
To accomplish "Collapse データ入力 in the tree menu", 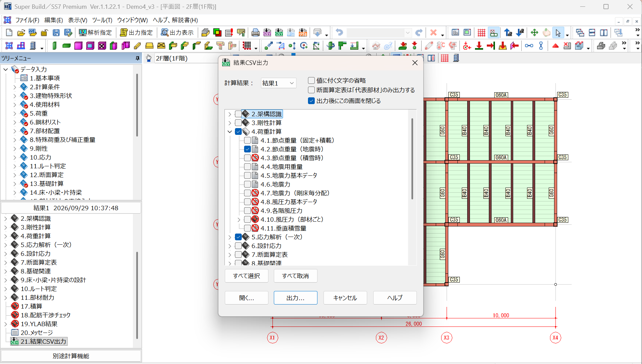I will click(5, 69).
